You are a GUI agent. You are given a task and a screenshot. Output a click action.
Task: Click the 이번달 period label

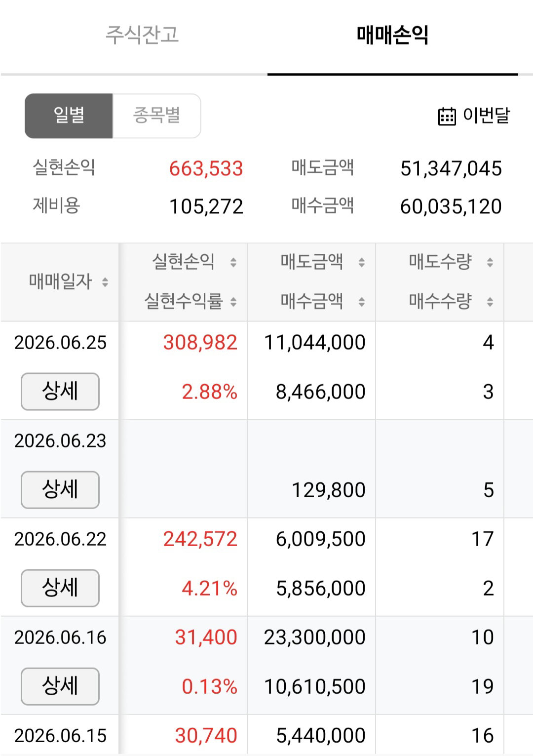tap(486, 116)
